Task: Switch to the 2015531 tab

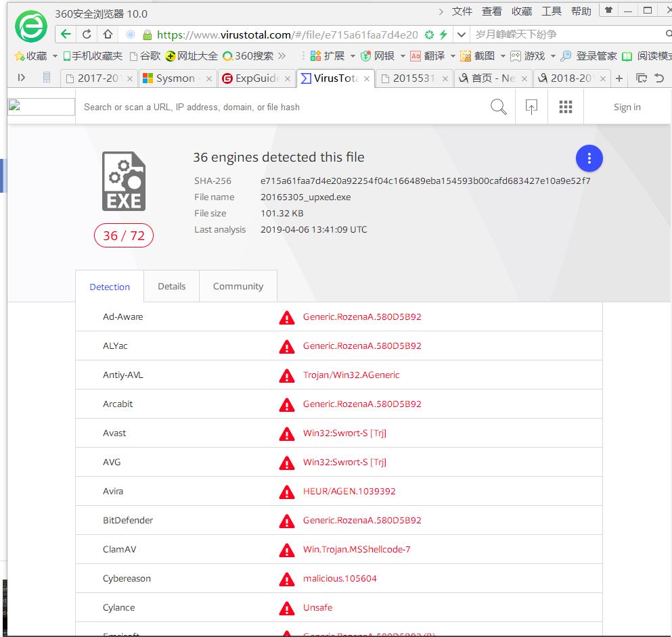Action: pos(414,78)
